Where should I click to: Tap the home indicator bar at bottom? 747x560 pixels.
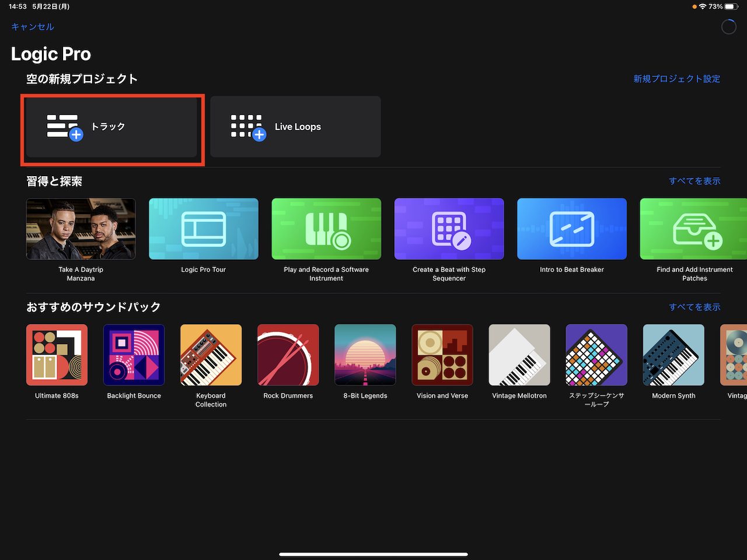pos(373,554)
